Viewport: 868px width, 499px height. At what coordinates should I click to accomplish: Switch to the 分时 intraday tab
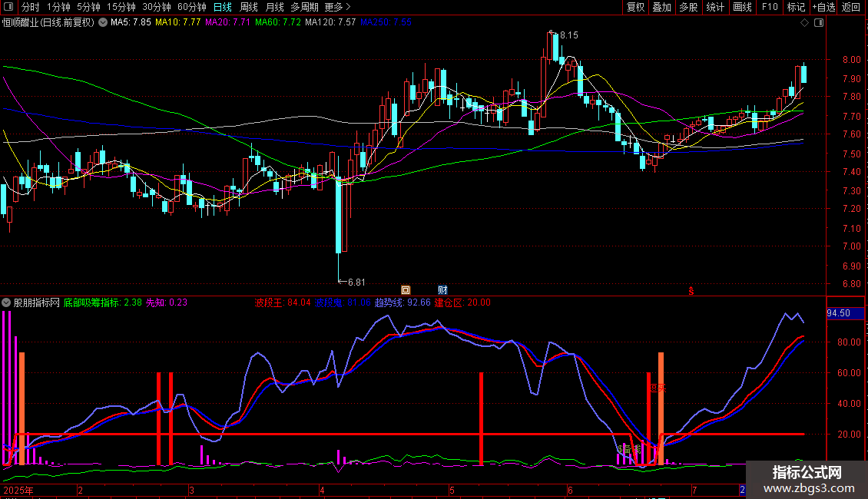[x=31, y=7]
